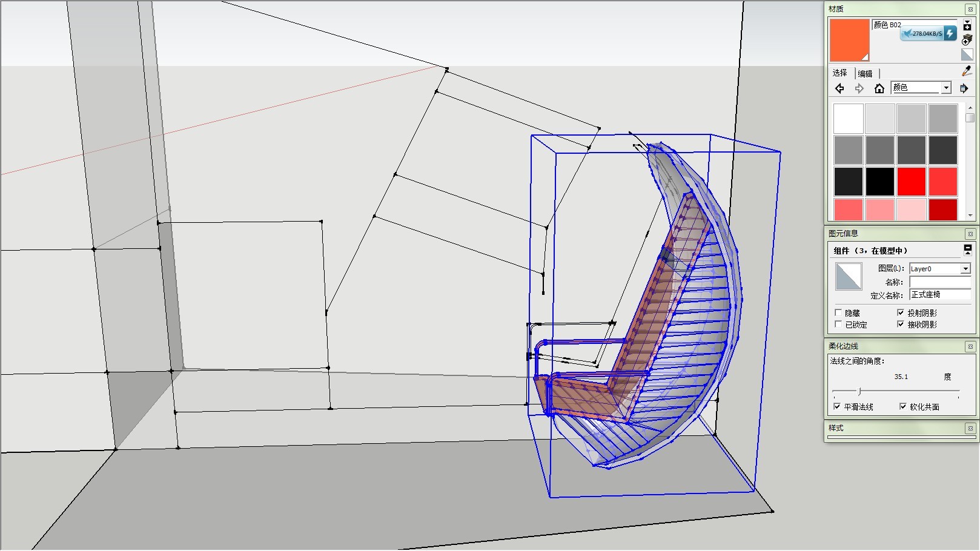
Task: Select the bright red swatch beside black
Action: pos(912,182)
